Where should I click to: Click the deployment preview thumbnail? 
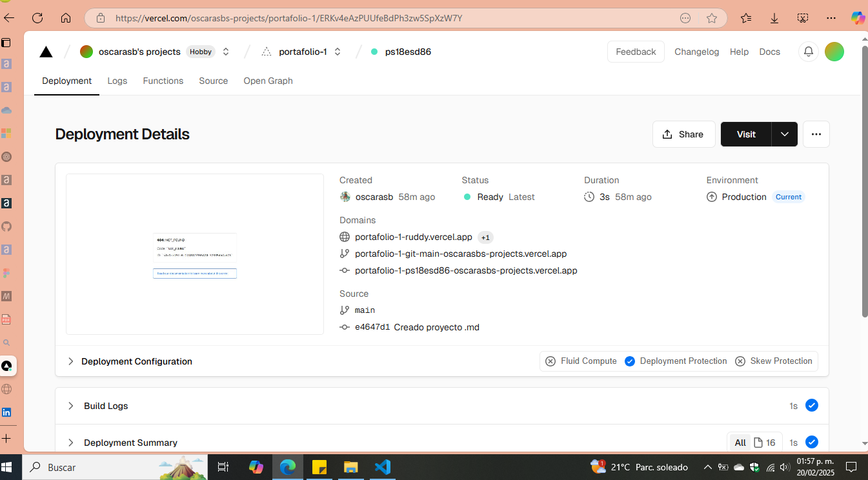pos(195,254)
